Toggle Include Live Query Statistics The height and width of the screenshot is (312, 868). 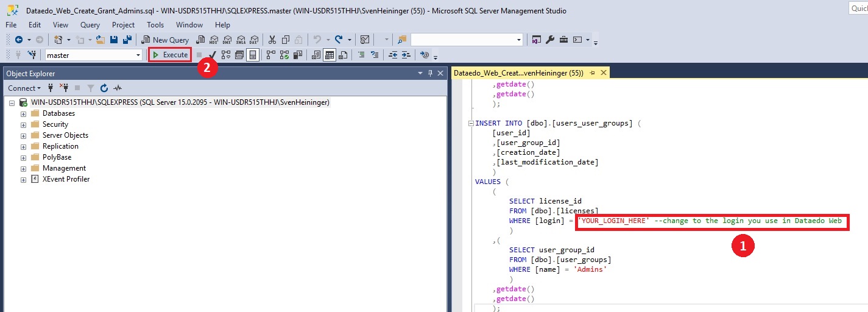[284, 55]
